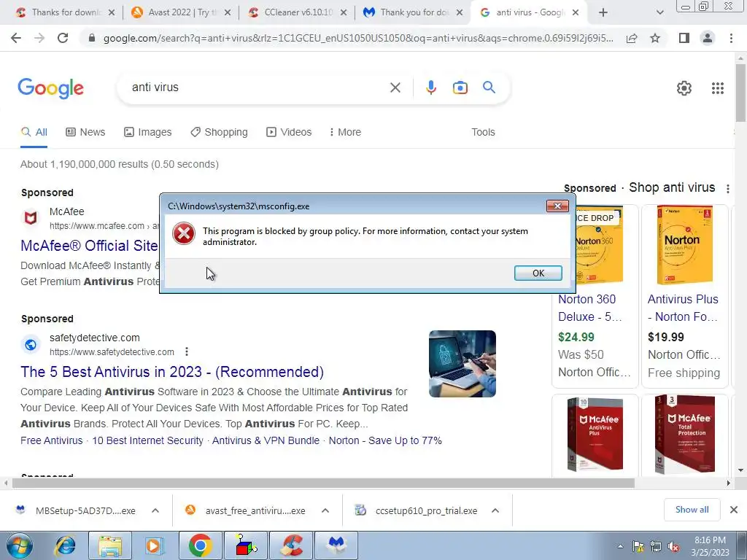Expand the More search filters menu
747x560 pixels.
point(345,132)
